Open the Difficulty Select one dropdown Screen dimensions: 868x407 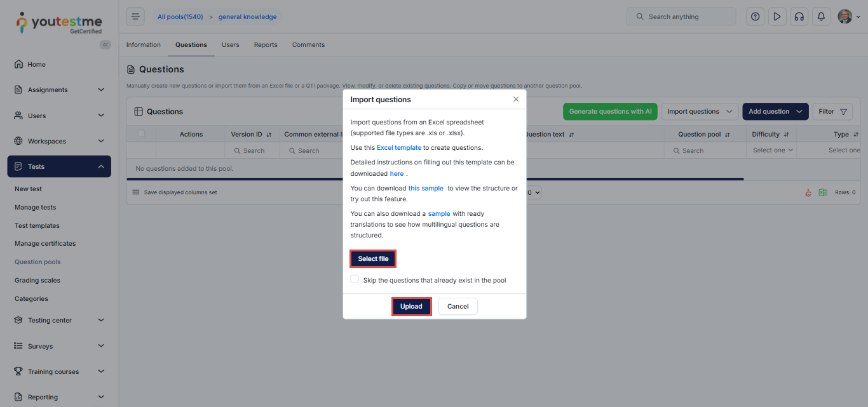point(773,150)
